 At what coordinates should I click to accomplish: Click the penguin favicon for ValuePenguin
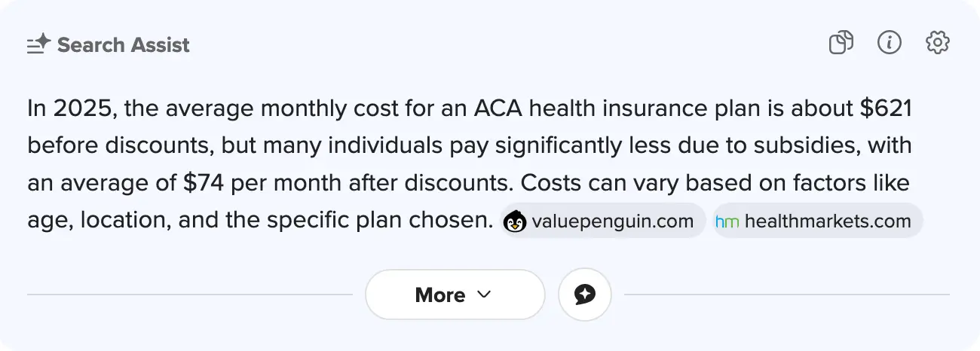coord(515,221)
